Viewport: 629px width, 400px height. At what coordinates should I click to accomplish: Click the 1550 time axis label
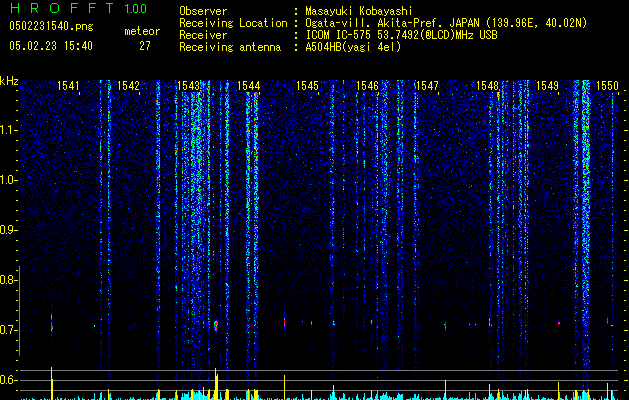607,85
